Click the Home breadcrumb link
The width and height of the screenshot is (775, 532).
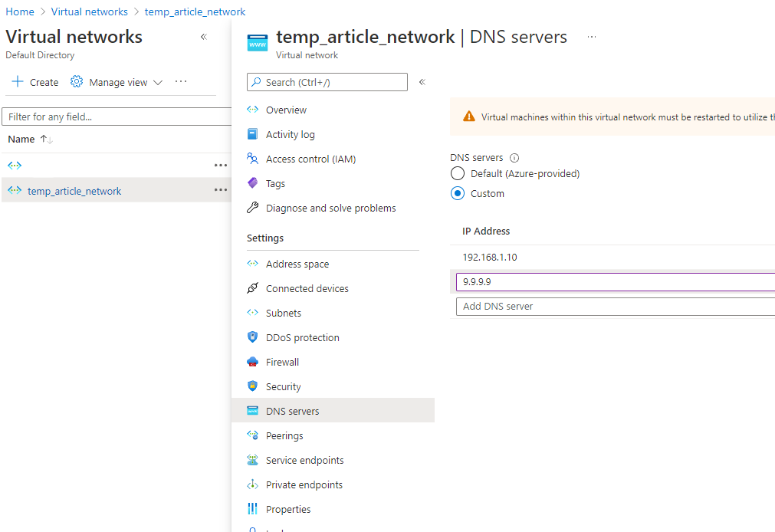click(20, 11)
